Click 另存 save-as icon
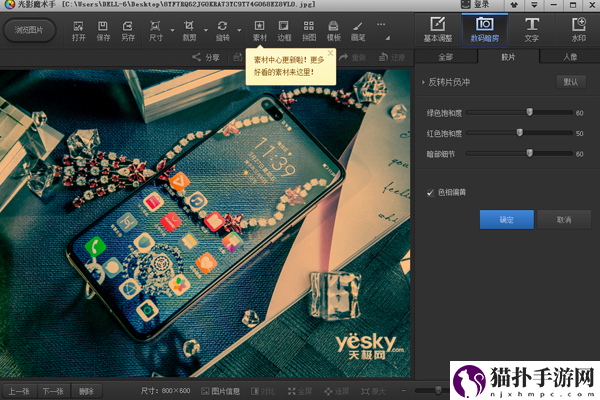Viewport: 600px width, 400px height. coord(128,31)
